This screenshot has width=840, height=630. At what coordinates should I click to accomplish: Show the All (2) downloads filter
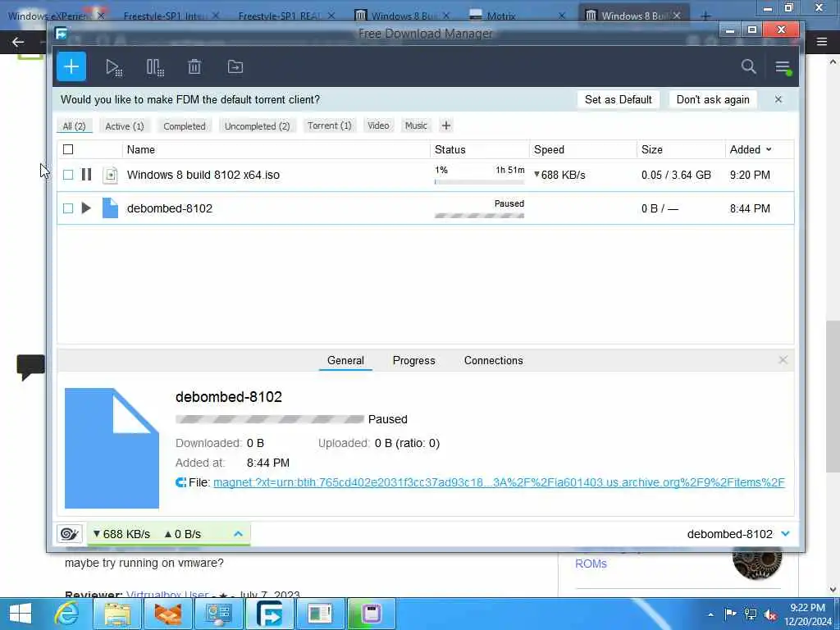coord(74,126)
